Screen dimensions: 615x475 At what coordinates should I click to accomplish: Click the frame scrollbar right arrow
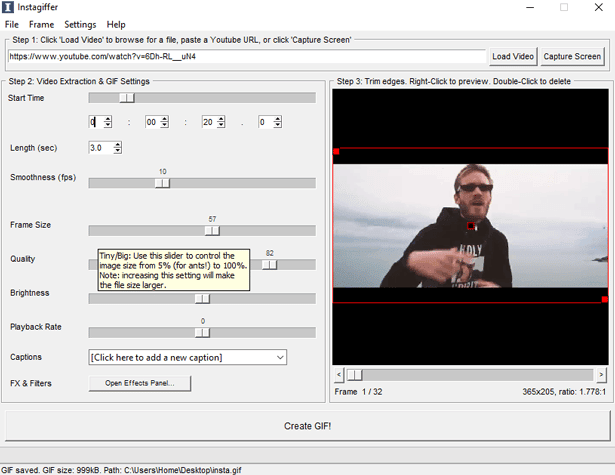601,375
